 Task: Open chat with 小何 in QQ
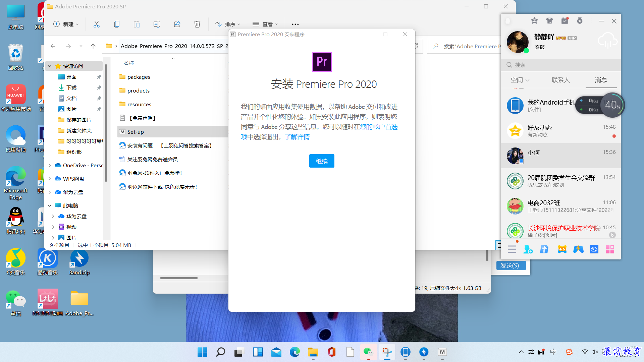[561, 156]
